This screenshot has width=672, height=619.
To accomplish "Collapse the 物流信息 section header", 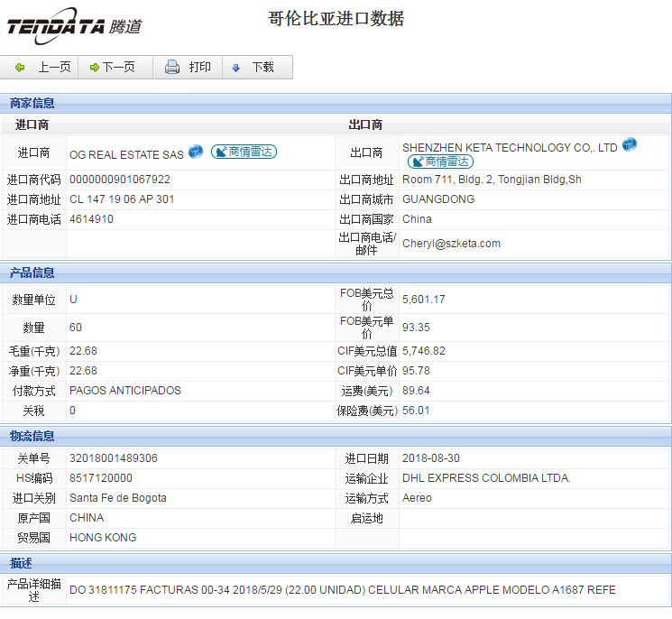I will pyautogui.click(x=32, y=437).
